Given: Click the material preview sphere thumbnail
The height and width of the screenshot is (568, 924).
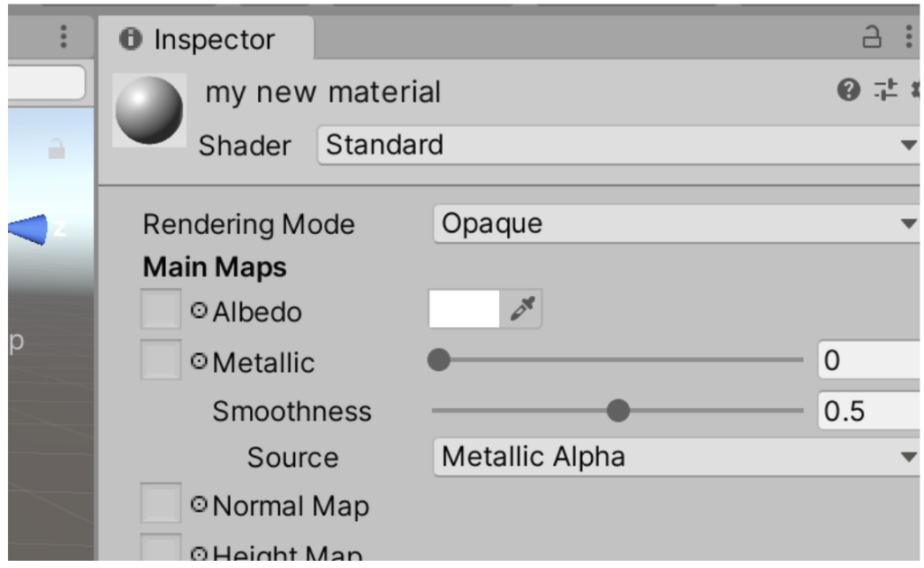Looking at the screenshot, I should click(x=149, y=110).
